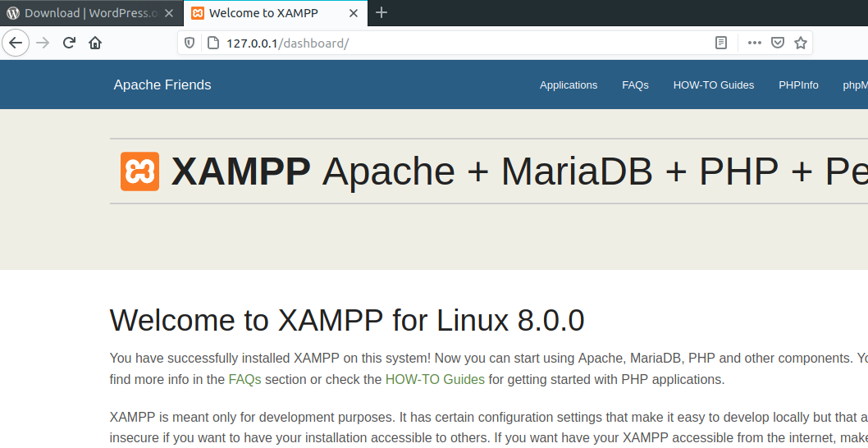This screenshot has width=868, height=448.
Task: Open the browser home page icon
Action: point(95,43)
